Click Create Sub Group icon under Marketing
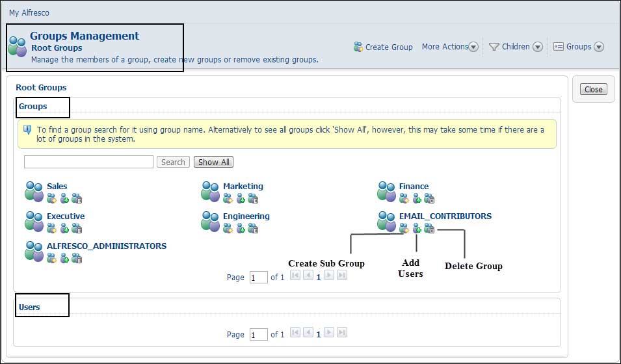 coord(228,198)
